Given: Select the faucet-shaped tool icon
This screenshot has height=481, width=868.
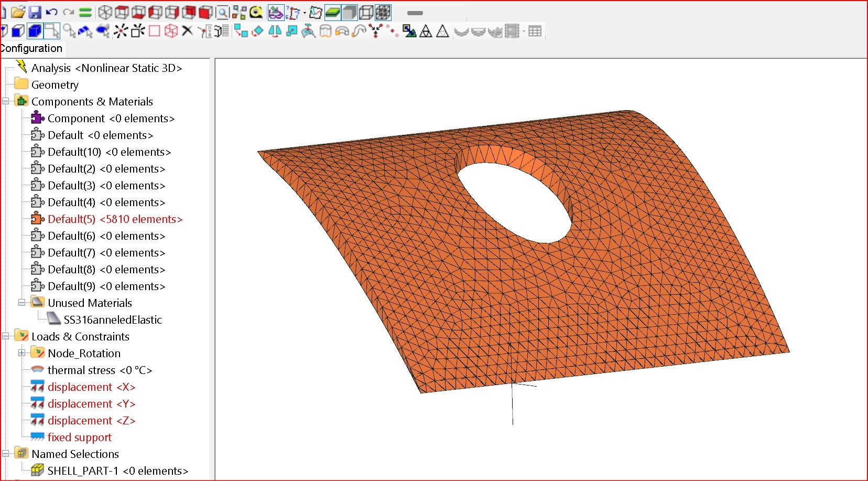Looking at the screenshot, I should click(x=308, y=31).
